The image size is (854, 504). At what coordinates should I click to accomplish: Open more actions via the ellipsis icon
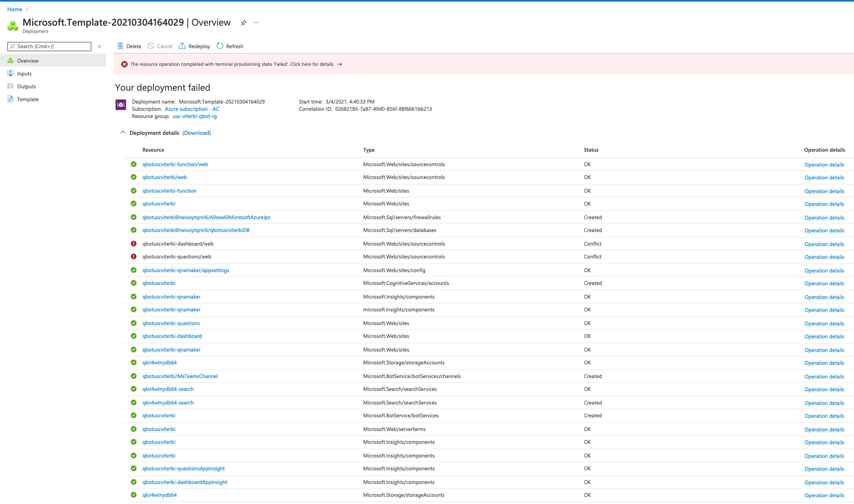(x=256, y=23)
